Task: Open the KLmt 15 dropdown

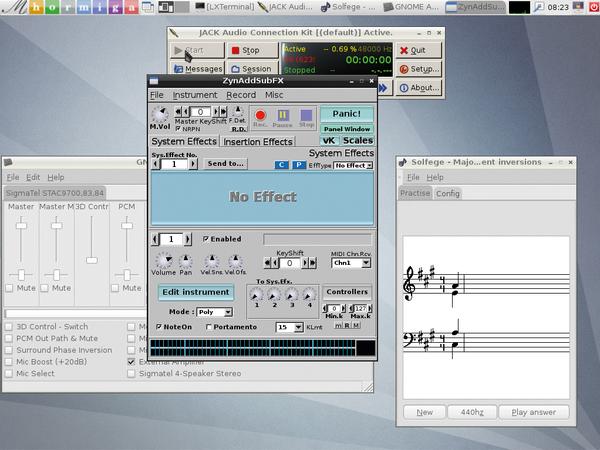Action: tap(290, 327)
